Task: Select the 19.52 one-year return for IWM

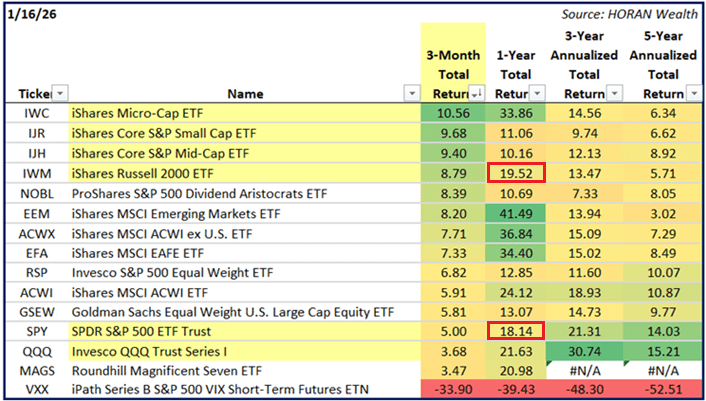Action: coord(516,173)
